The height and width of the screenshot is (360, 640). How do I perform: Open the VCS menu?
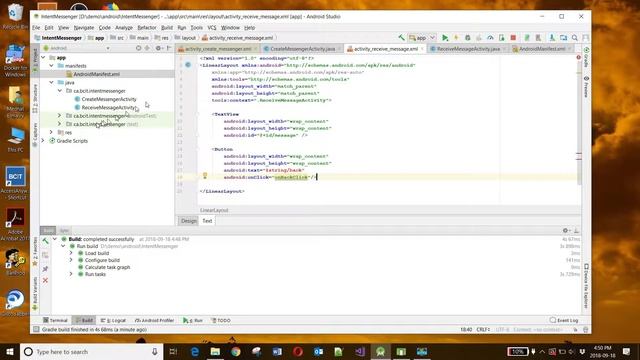click(x=212, y=28)
